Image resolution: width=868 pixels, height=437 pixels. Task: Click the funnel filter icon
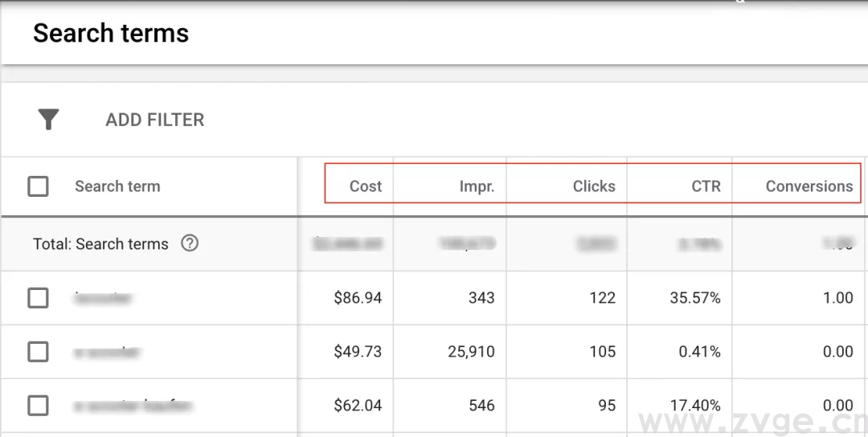pyautogui.click(x=49, y=120)
